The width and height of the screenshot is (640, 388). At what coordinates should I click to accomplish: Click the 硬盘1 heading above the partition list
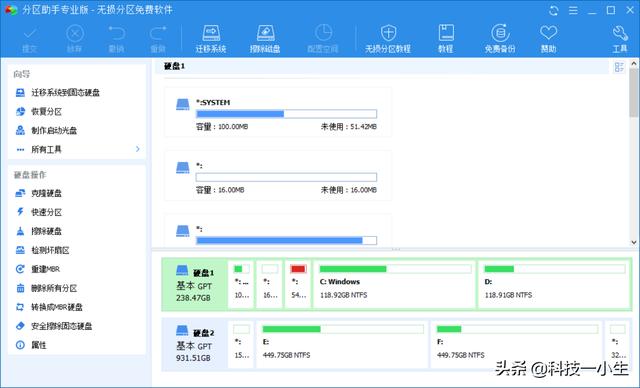[x=174, y=66]
